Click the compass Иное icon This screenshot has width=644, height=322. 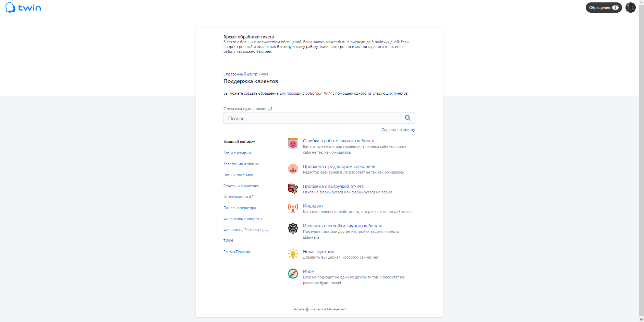(x=293, y=274)
